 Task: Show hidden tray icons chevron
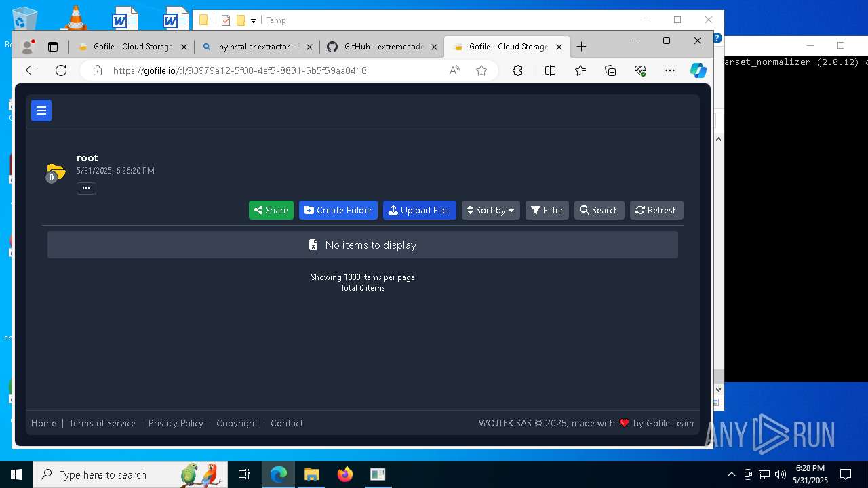click(x=731, y=474)
